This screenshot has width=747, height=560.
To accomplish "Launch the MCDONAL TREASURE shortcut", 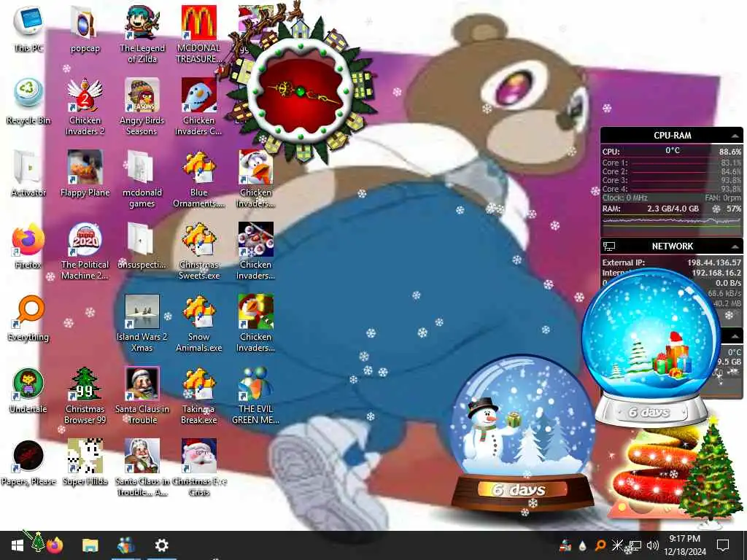I will point(198,34).
